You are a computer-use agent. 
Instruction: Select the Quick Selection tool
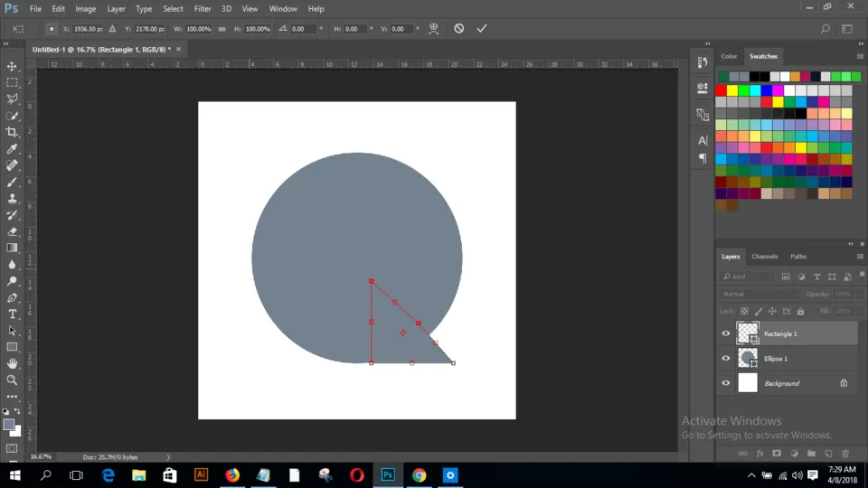pos(12,116)
